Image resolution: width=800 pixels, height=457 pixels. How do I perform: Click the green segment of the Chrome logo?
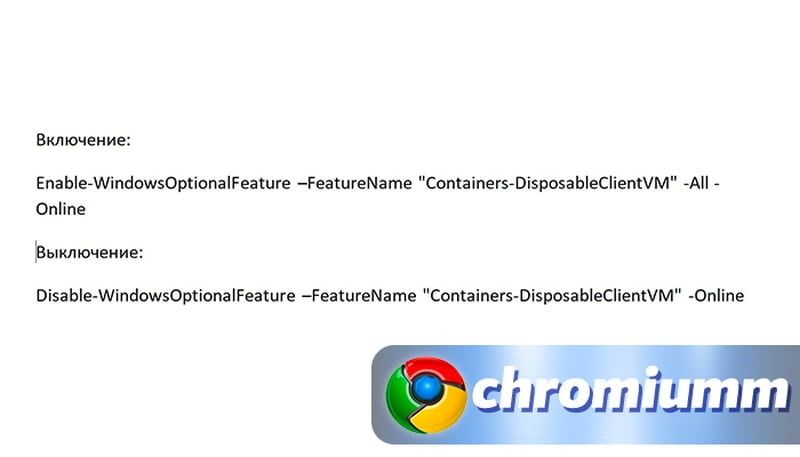click(x=399, y=401)
